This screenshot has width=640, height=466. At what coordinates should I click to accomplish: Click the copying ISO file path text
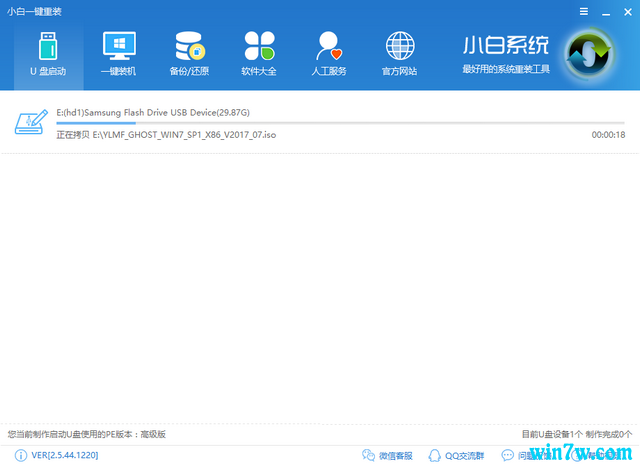pos(166,135)
